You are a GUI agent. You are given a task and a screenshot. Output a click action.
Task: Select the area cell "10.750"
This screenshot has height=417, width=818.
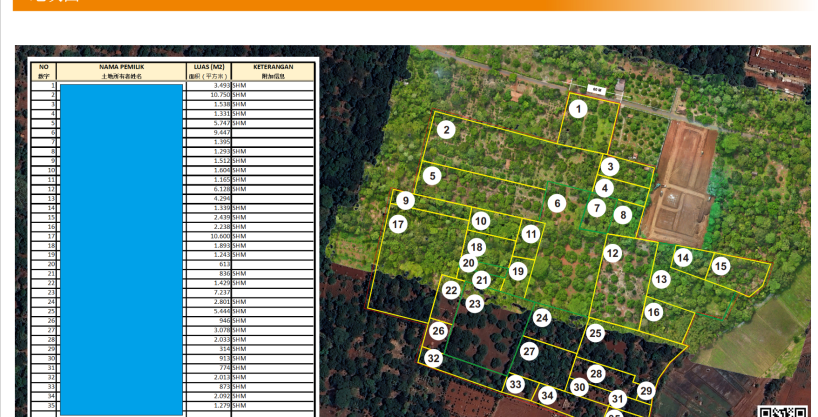pyautogui.click(x=221, y=95)
